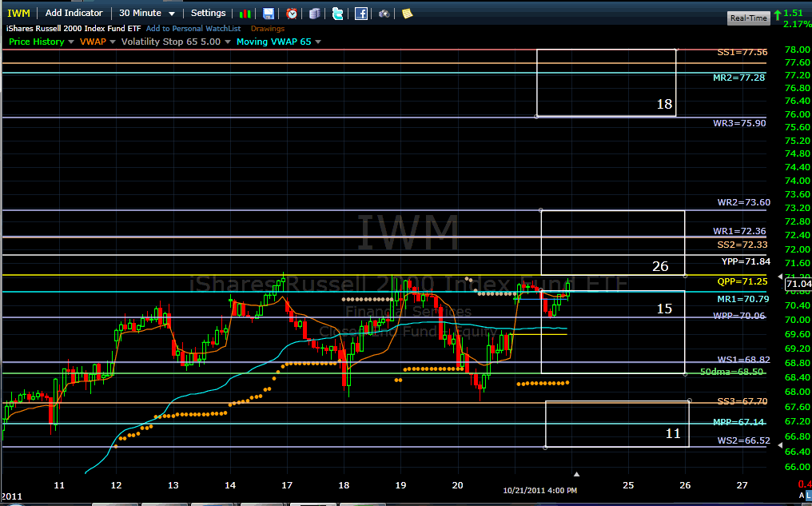Select the WR1=72.36 level label
812x506 pixels.
(x=739, y=232)
